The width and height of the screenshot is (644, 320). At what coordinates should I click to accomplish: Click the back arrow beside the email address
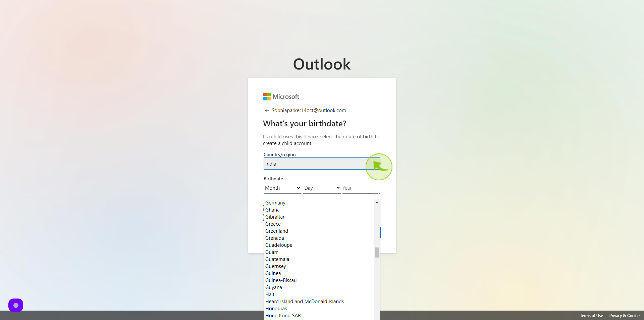coord(267,110)
